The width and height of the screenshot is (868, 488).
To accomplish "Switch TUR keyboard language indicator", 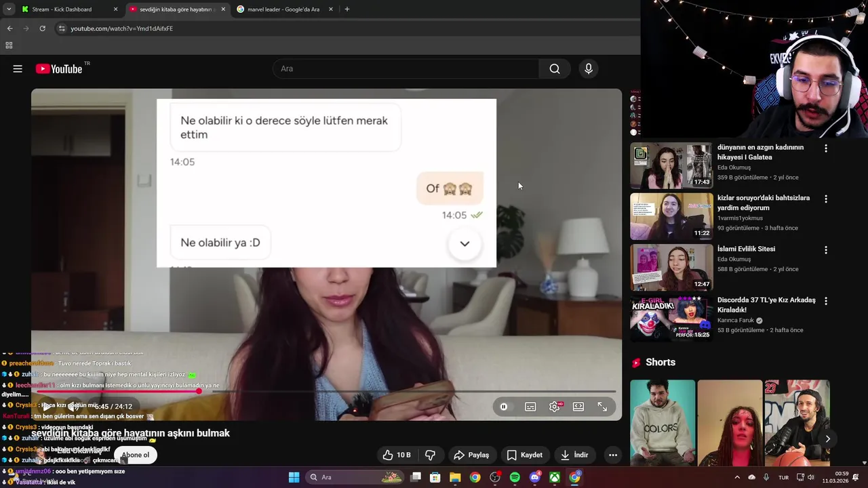I will pos(783,477).
